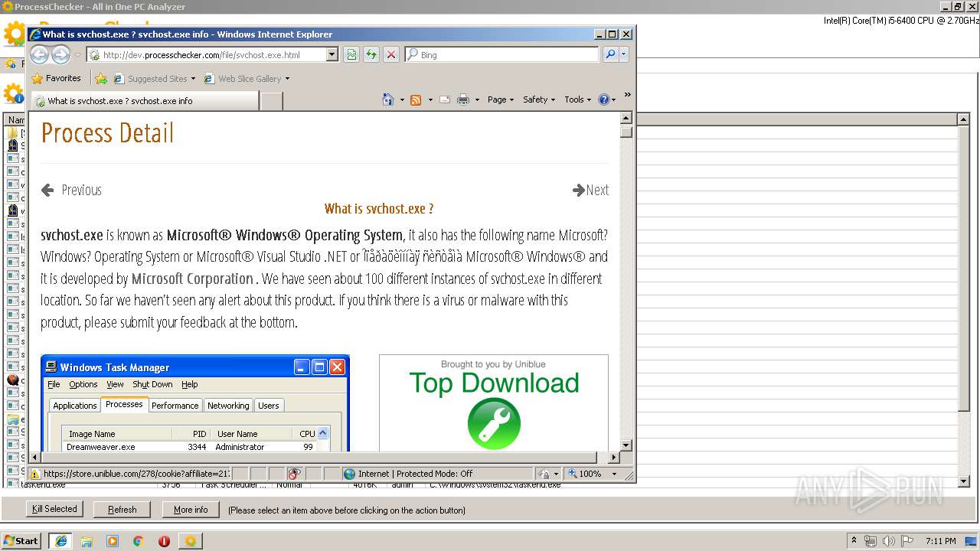Stop loading the page
980x551 pixels.
[x=391, y=54]
